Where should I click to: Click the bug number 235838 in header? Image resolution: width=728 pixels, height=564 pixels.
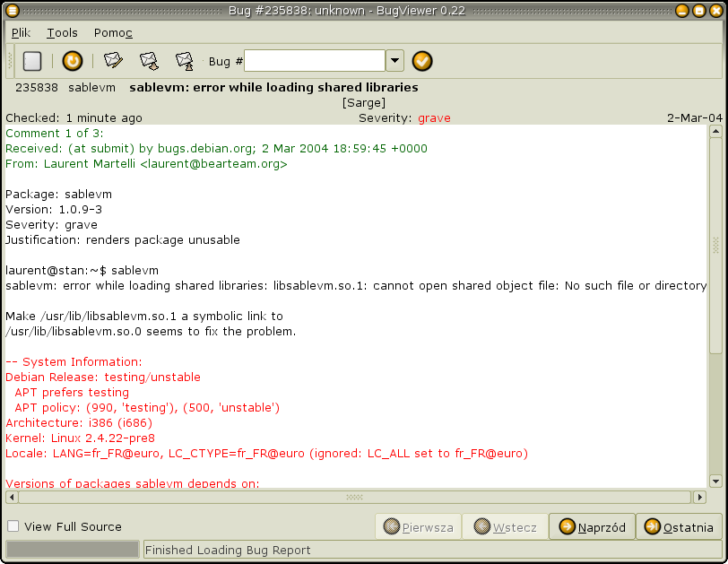tap(37, 88)
